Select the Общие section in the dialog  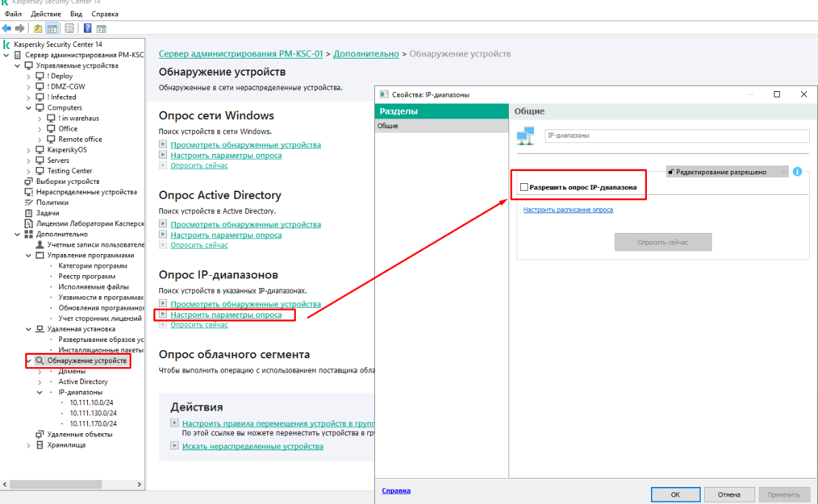[x=442, y=126]
